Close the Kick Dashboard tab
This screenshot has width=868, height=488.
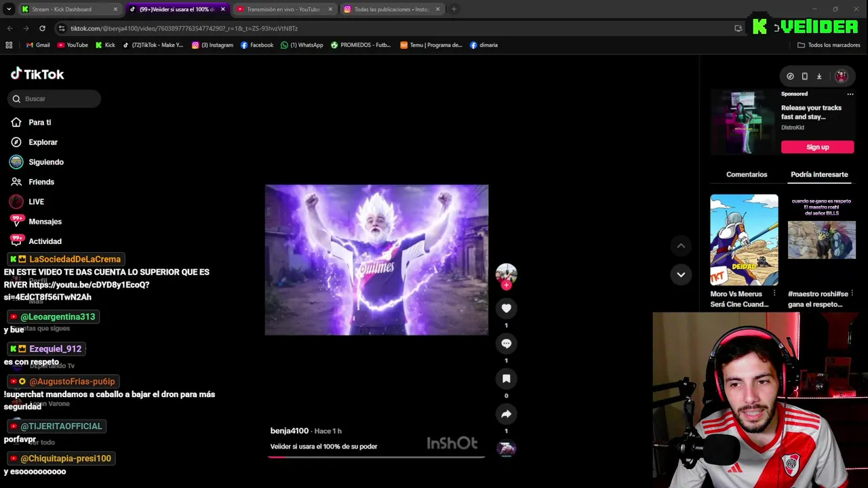(115, 9)
